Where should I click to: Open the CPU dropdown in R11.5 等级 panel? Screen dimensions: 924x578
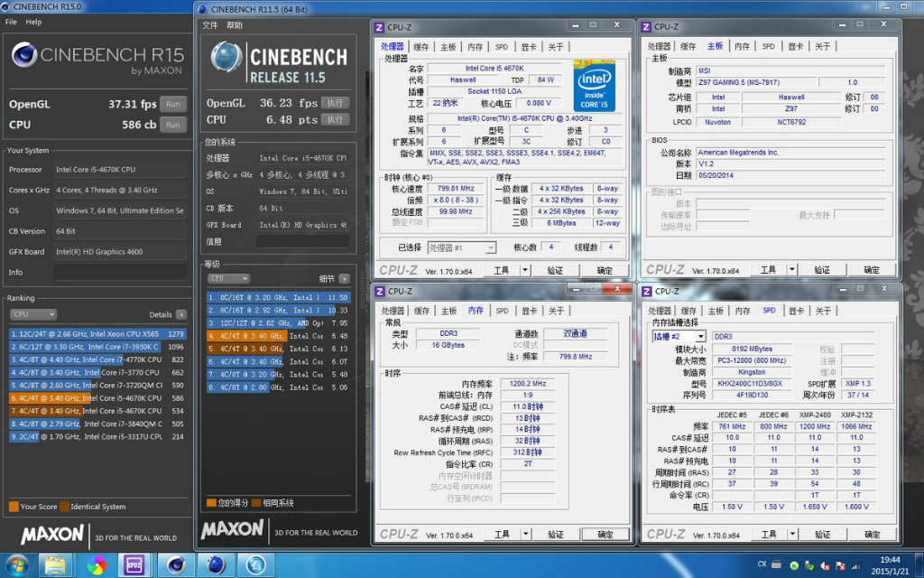tap(228, 278)
